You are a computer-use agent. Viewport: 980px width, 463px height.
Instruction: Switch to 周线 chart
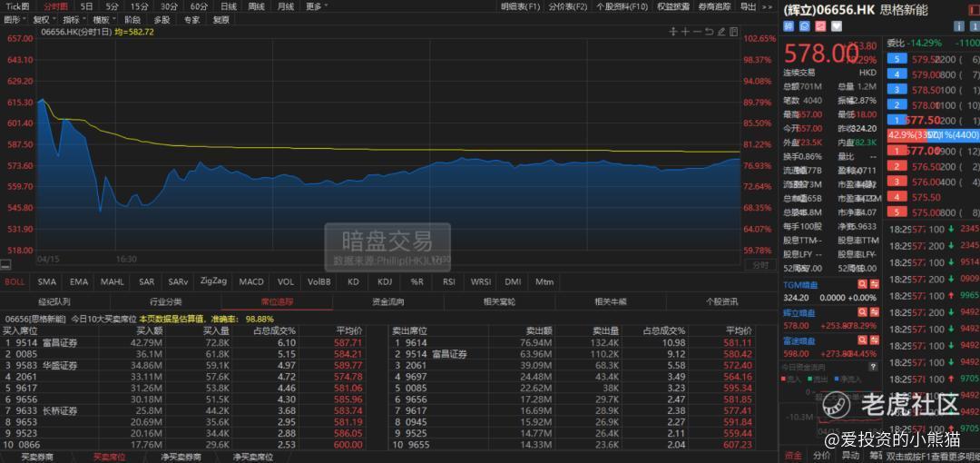(x=256, y=6)
